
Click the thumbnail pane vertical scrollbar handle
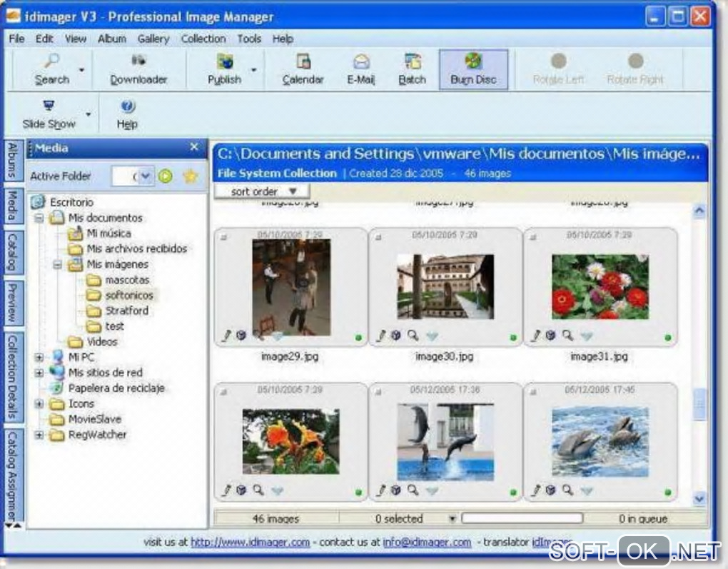(x=699, y=404)
